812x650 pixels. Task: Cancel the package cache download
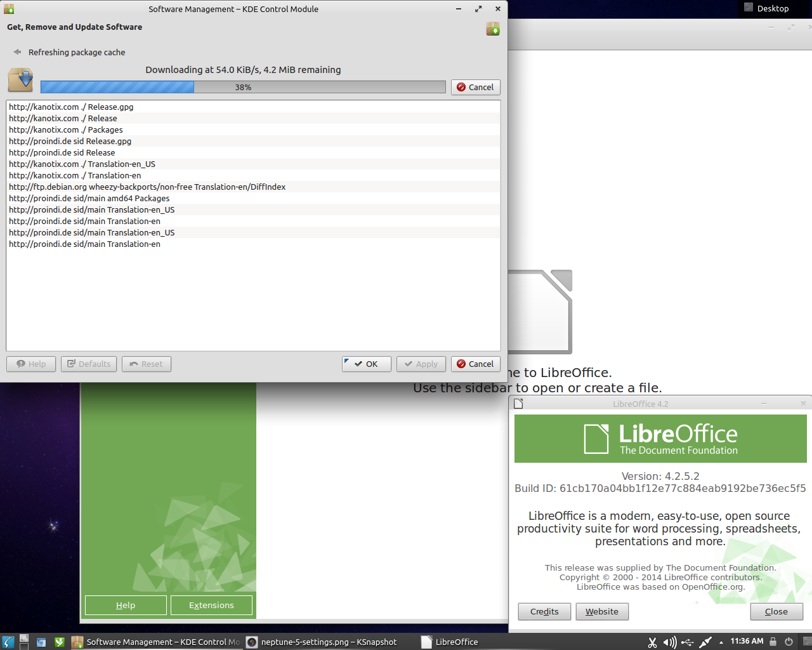(476, 87)
